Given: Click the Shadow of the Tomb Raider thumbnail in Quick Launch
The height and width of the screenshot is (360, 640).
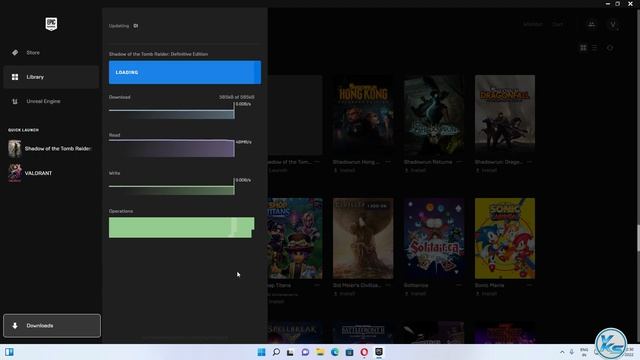Looking at the screenshot, I should [15, 149].
